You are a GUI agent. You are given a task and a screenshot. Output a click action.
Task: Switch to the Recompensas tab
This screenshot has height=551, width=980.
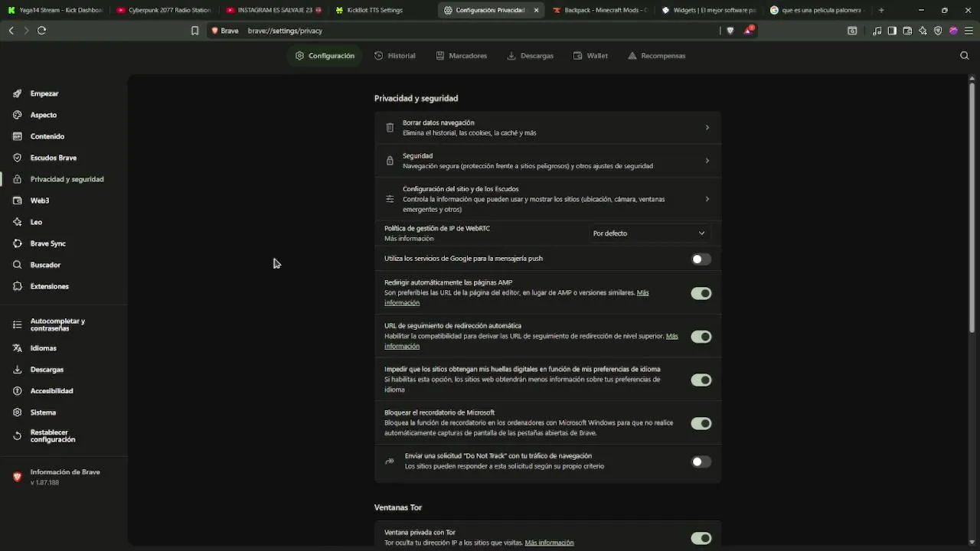pos(656,56)
